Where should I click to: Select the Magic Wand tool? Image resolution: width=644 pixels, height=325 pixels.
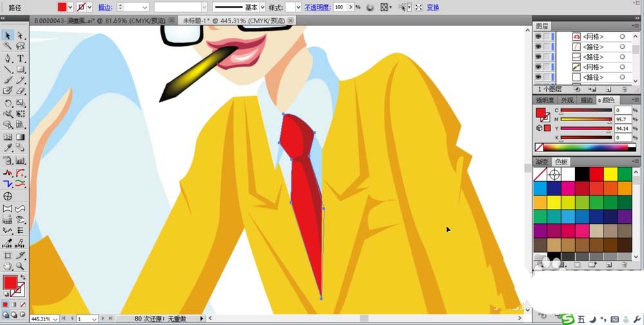coord(8,46)
